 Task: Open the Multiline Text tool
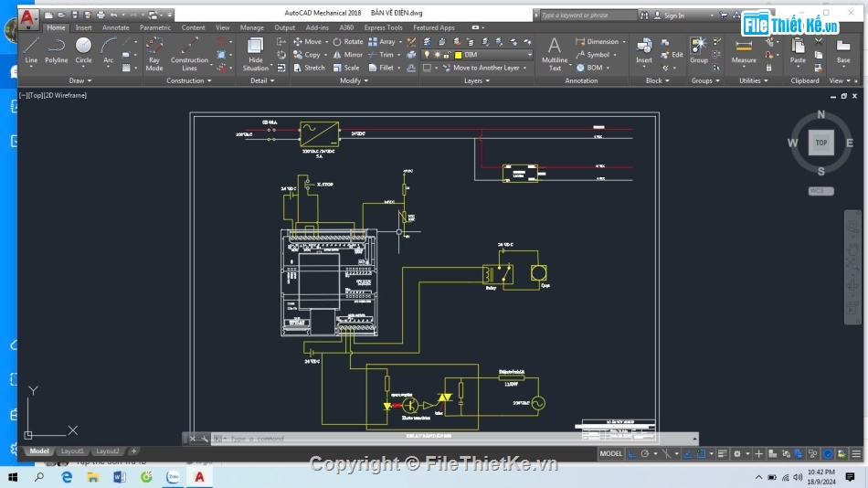pyautogui.click(x=554, y=54)
